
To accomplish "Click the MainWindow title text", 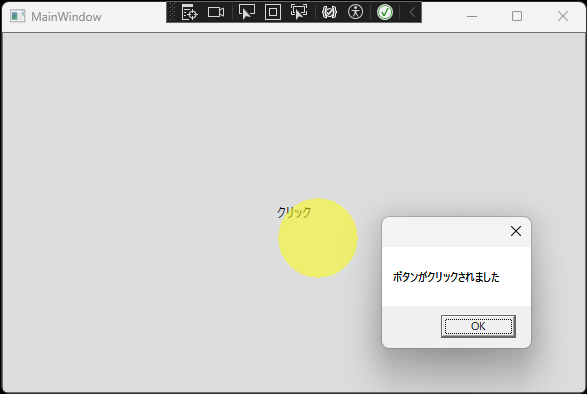I will 66,17.
